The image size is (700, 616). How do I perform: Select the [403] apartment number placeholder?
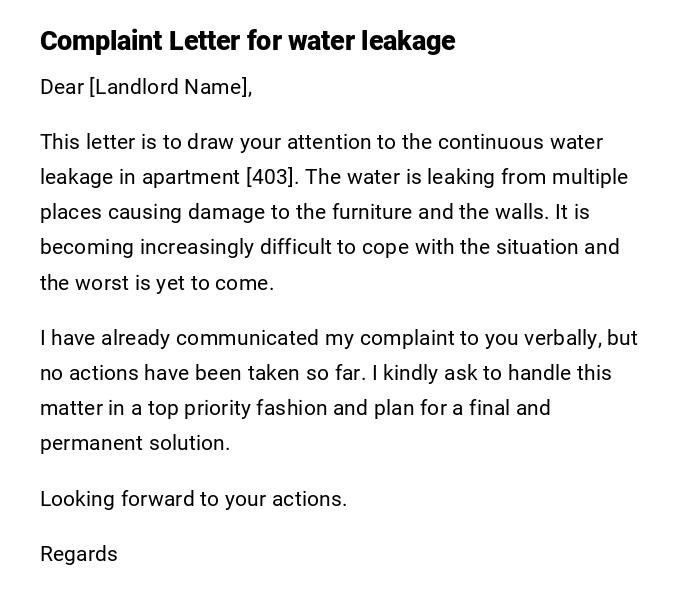(x=271, y=177)
